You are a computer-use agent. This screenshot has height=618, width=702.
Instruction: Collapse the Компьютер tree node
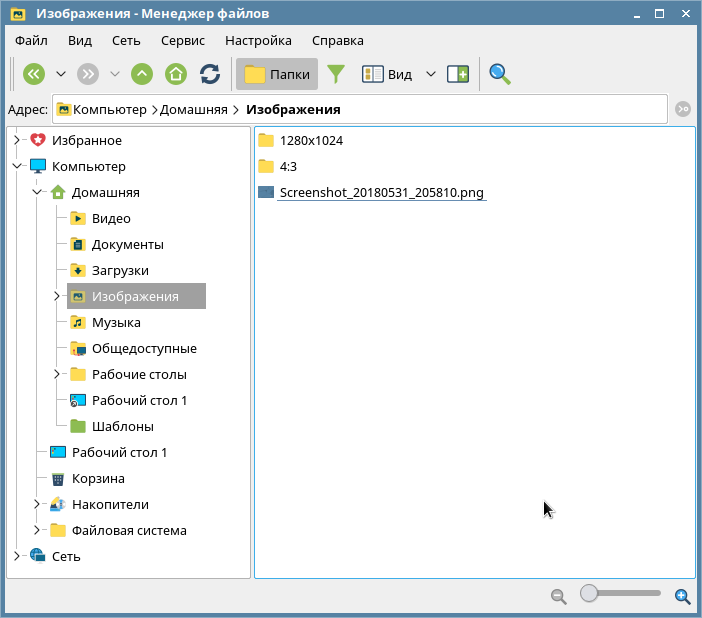[17, 166]
